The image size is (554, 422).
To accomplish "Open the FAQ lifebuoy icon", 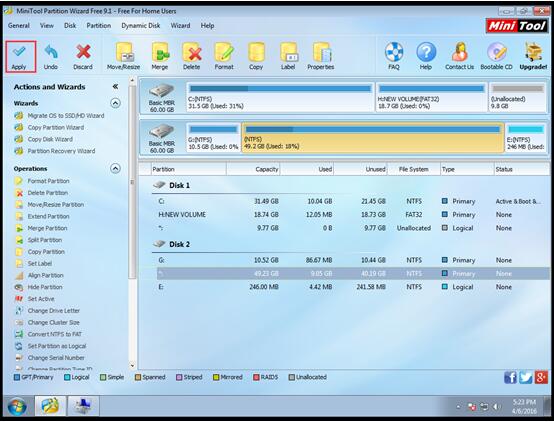I will (394, 57).
